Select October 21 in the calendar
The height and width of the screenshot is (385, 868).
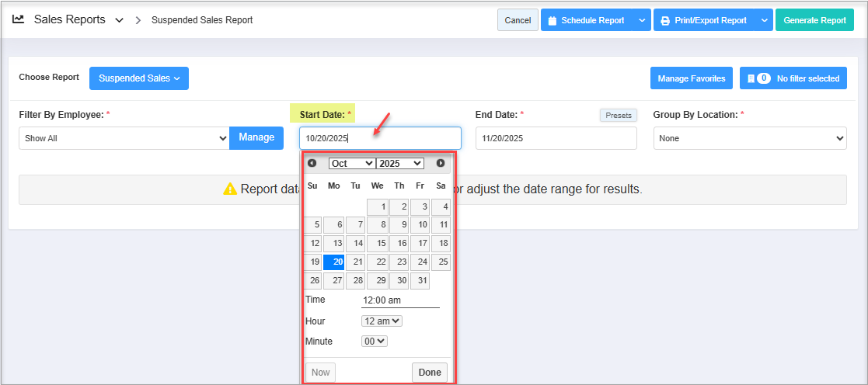click(356, 262)
